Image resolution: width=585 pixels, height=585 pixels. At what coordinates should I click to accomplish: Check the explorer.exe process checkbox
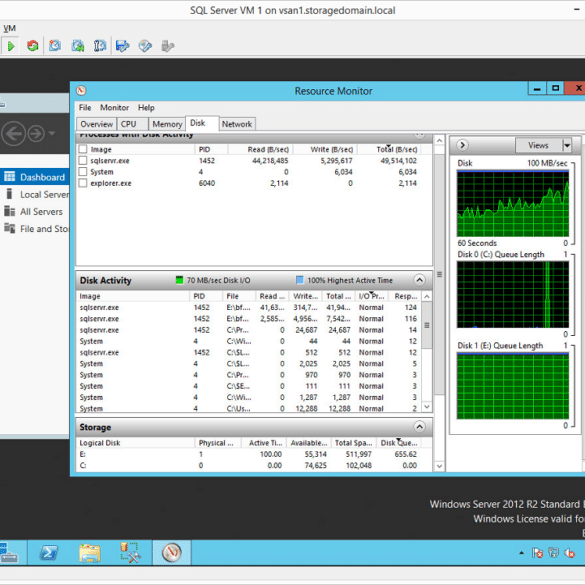(x=83, y=183)
